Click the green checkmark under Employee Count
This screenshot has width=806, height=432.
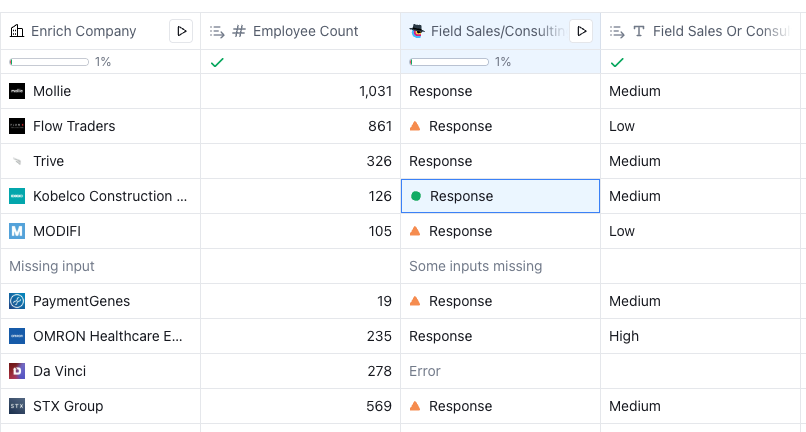(217, 62)
